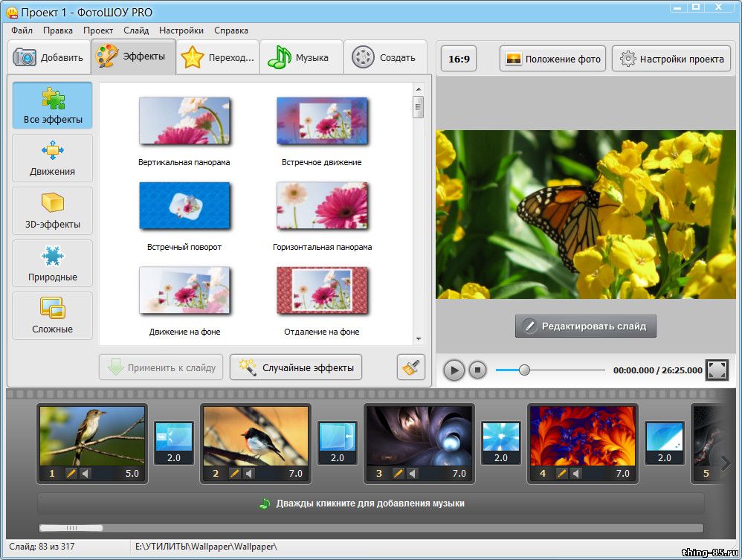Viewport: 742px width, 560px height.
Task: Switch to the Эффекты tab
Action: tap(133, 57)
